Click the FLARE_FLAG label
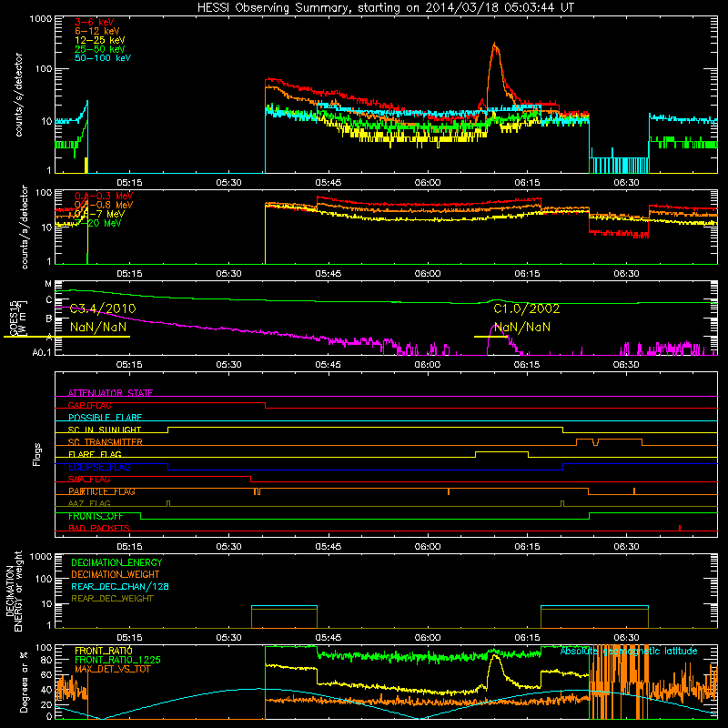Image resolution: width=728 pixels, height=728 pixels. [x=95, y=454]
